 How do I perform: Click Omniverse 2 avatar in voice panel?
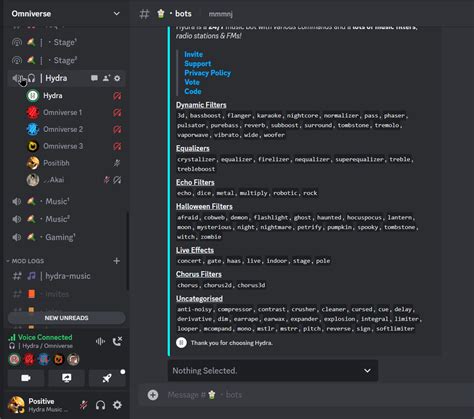44,359
